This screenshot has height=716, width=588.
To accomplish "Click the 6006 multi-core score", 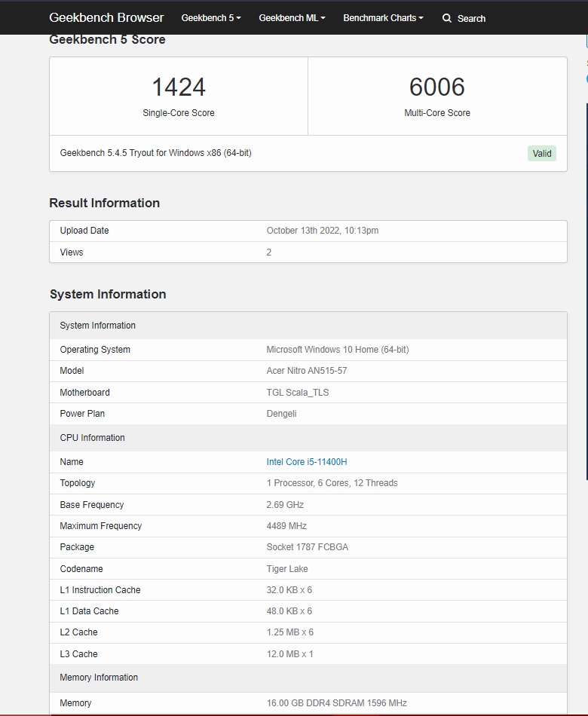I will click(x=437, y=87).
